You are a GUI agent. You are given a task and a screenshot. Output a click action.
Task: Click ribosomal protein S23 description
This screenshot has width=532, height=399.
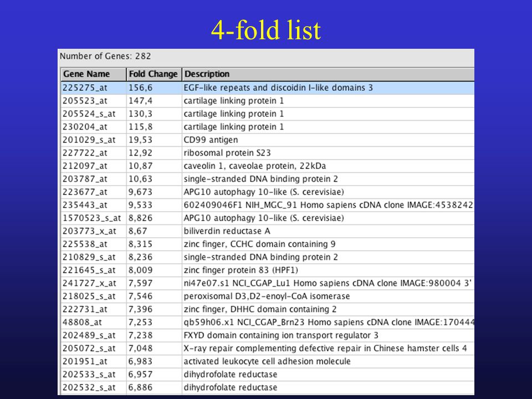click(x=227, y=153)
